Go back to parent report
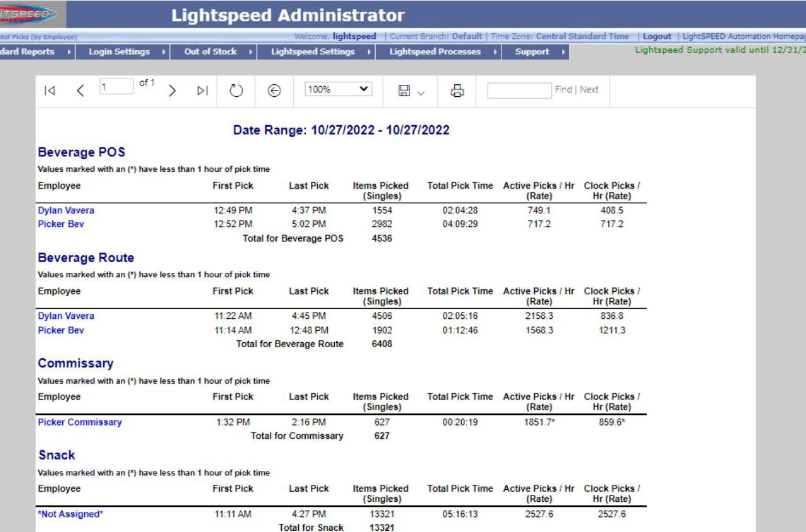The image size is (806, 532). (274, 91)
